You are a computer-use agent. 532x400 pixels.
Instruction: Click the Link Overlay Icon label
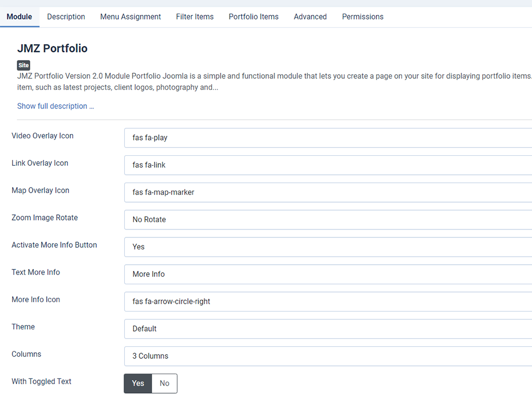(x=40, y=163)
